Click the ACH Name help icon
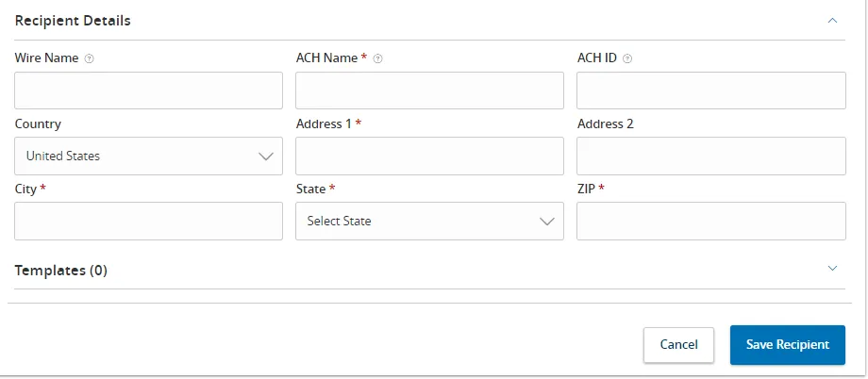Image resolution: width=868 pixels, height=379 pixels. click(377, 58)
